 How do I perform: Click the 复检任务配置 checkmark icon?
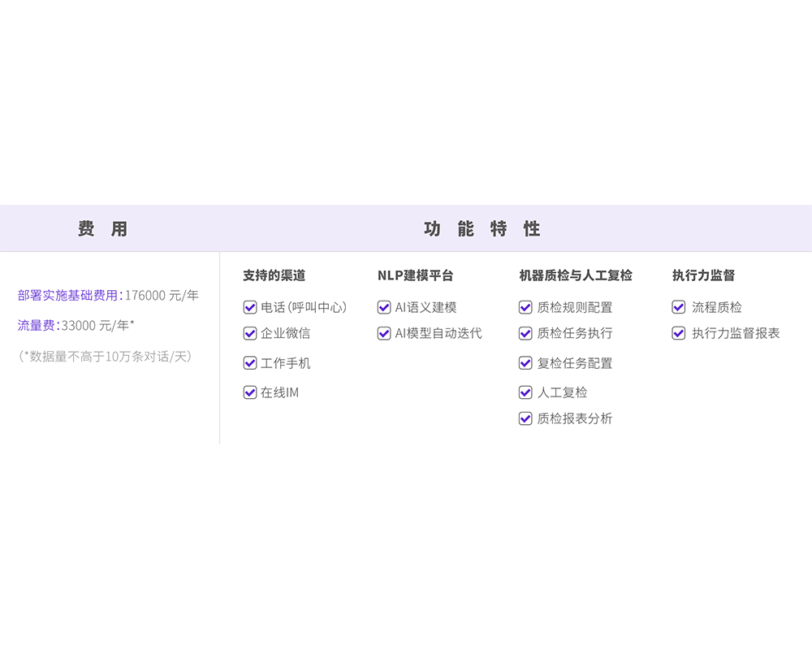(525, 363)
